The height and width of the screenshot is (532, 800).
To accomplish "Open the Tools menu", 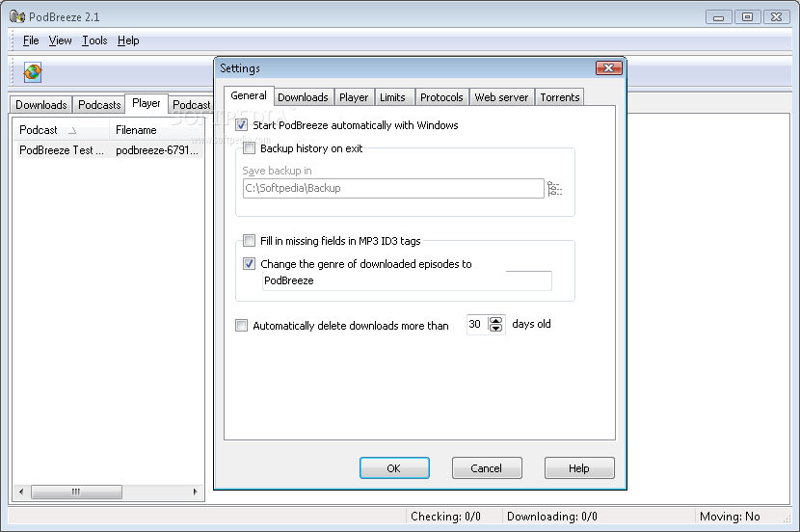I will click(x=94, y=40).
